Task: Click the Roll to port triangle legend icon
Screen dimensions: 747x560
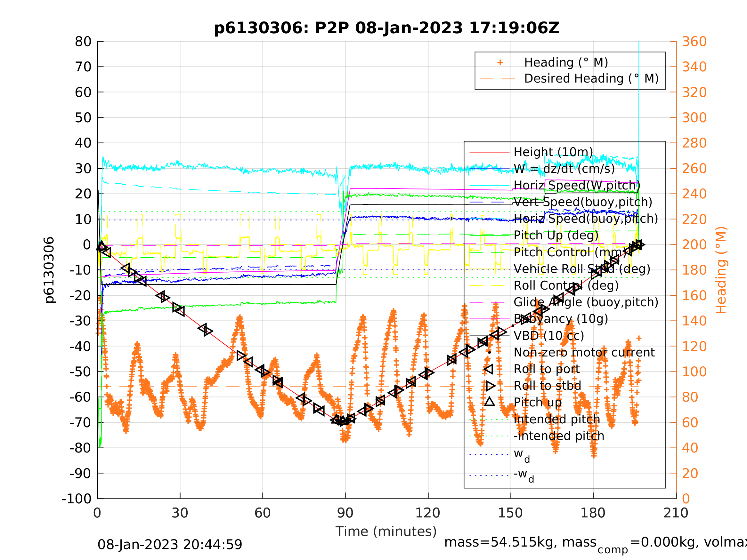Action: pos(489,369)
